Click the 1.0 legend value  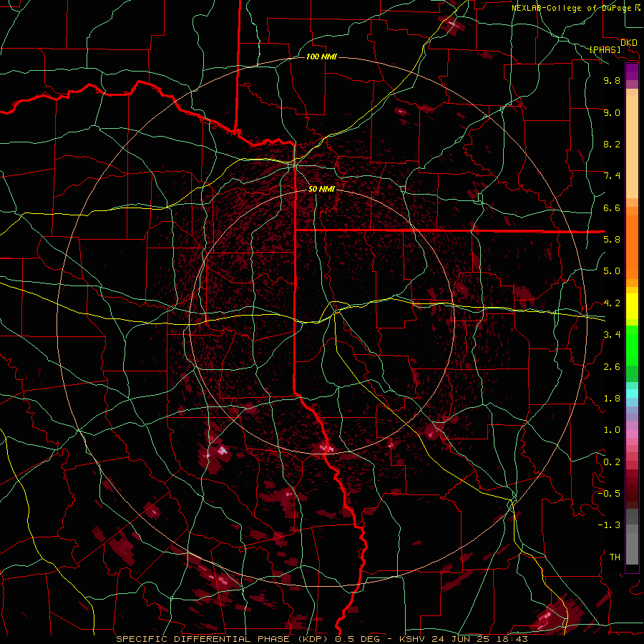[612, 429]
